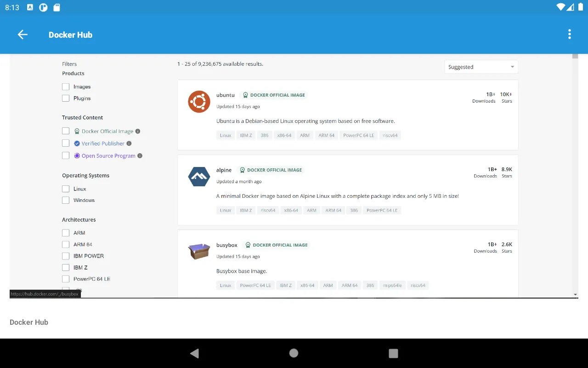588x368 pixels.
Task: Click Docker Official Image badge on busybox
Action: coord(276,245)
